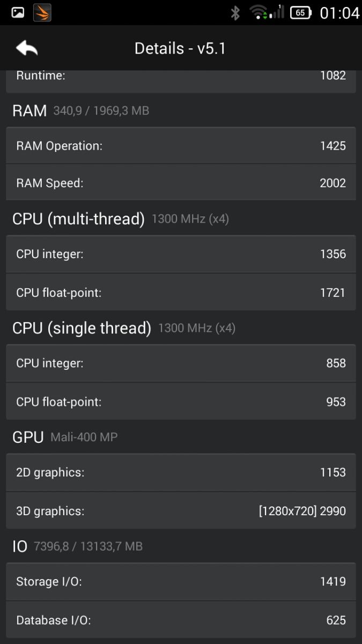The image size is (362, 644).
Task: Tap multi-thread CPU integer row
Action: pos(181,254)
